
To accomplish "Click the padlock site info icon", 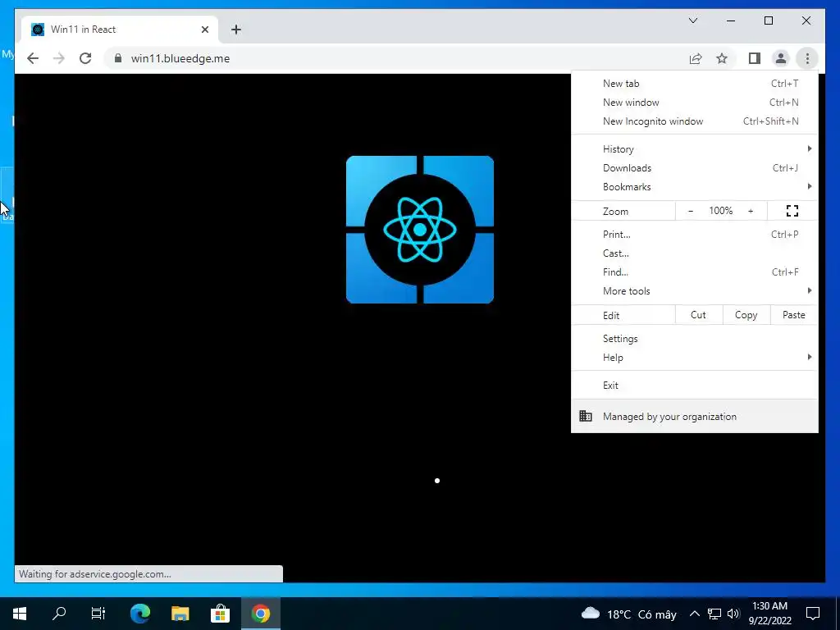I will pos(118,58).
